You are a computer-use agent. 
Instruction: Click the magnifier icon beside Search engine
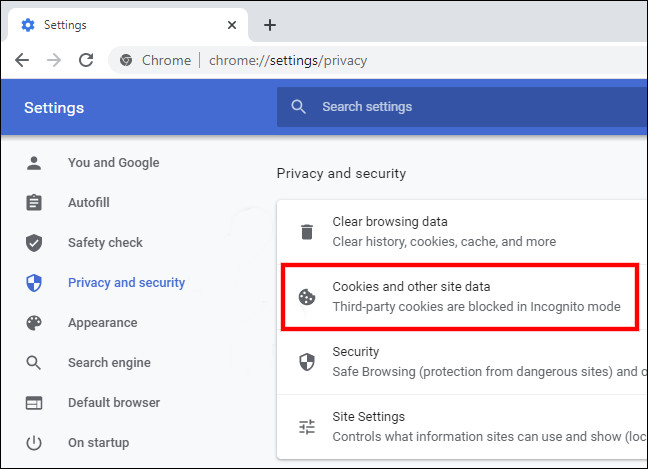coord(34,362)
